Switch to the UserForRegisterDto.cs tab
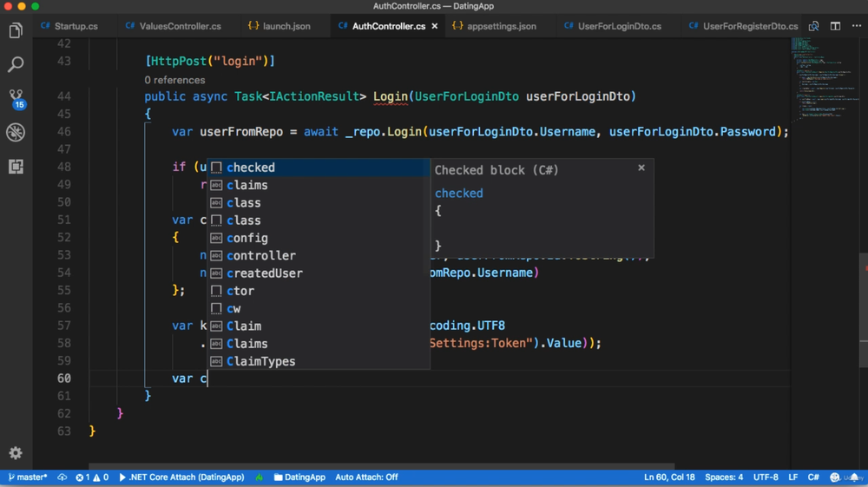 (744, 26)
